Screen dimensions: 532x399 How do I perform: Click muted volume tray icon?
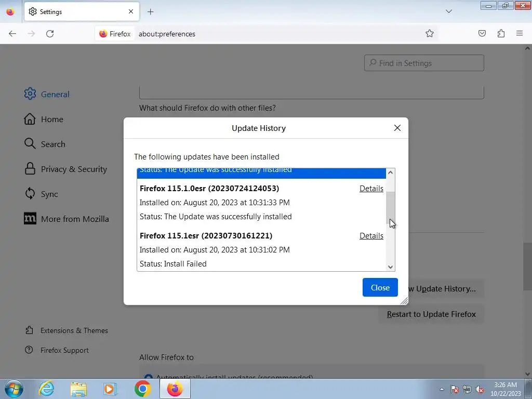(480, 389)
